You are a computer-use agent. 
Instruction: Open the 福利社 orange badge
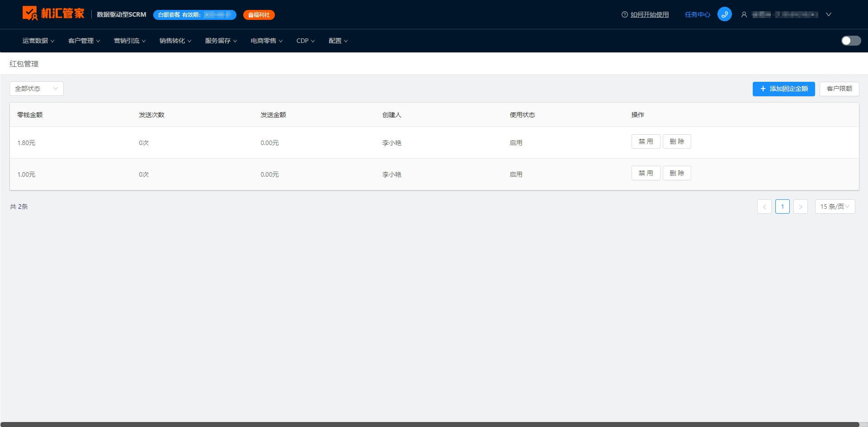coord(259,15)
